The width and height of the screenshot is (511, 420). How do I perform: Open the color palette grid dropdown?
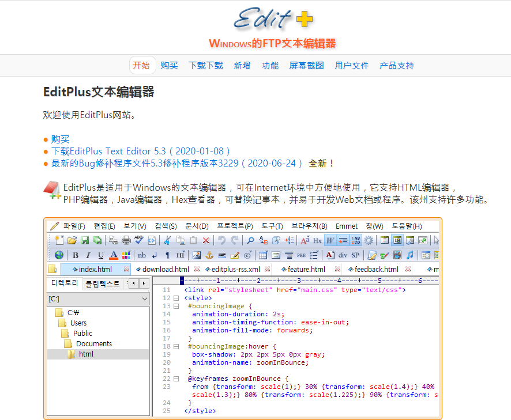click(126, 255)
